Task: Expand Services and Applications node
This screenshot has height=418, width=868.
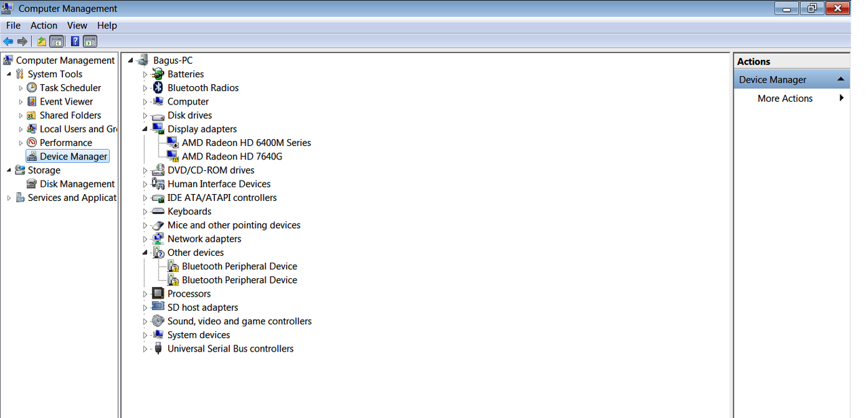Action: tap(9, 198)
